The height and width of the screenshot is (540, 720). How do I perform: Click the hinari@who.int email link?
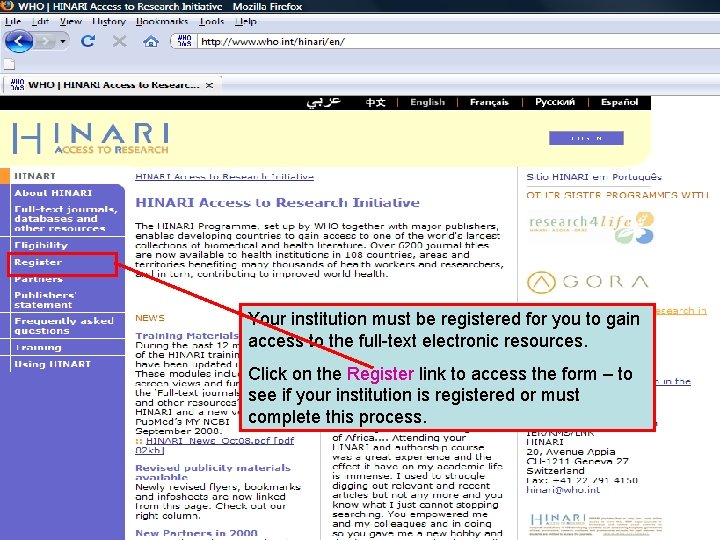pyautogui.click(x=563, y=490)
